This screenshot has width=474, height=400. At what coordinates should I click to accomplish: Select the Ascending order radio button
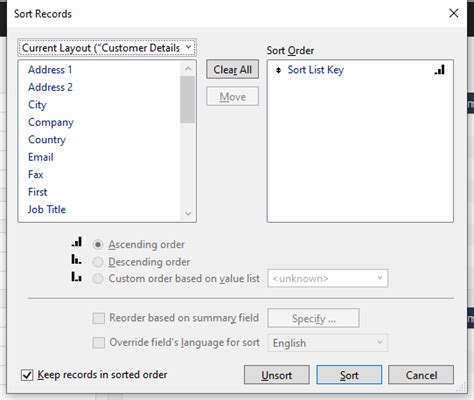(98, 245)
